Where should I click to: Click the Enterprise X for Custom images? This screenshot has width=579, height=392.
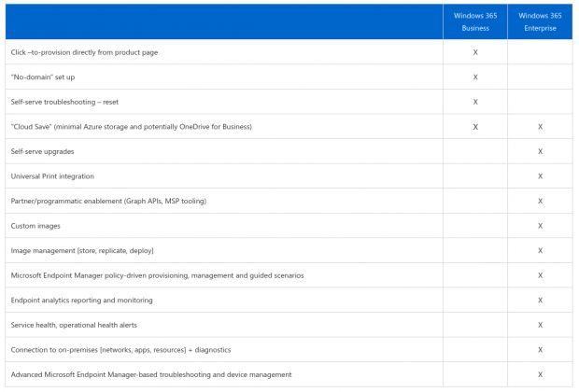[540, 226]
